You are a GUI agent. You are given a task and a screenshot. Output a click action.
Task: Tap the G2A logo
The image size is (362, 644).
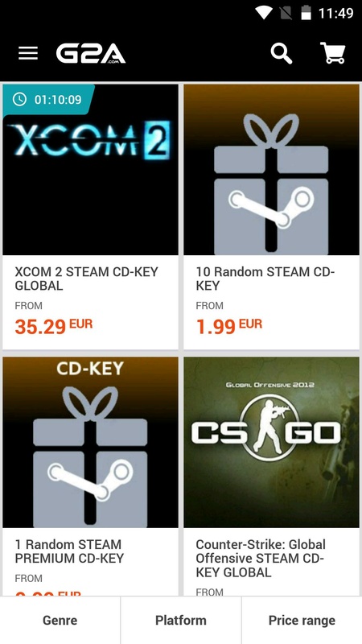tap(91, 54)
